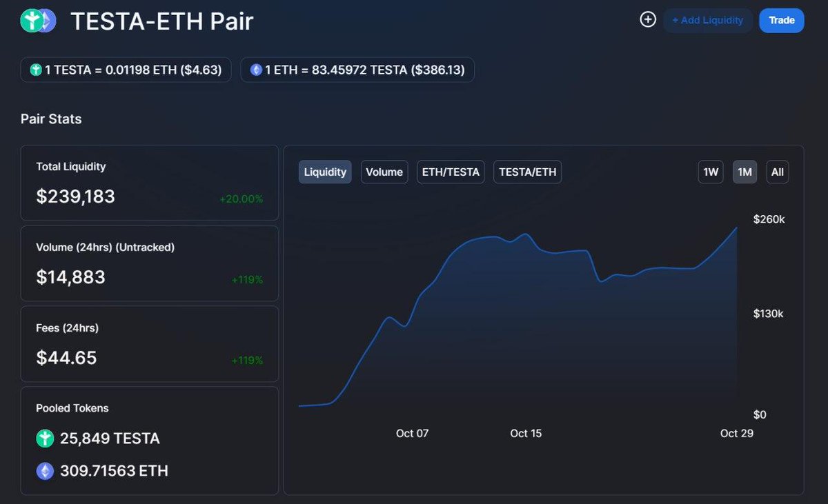Open the Volume chart view
The height and width of the screenshot is (504, 828).
pyautogui.click(x=384, y=172)
